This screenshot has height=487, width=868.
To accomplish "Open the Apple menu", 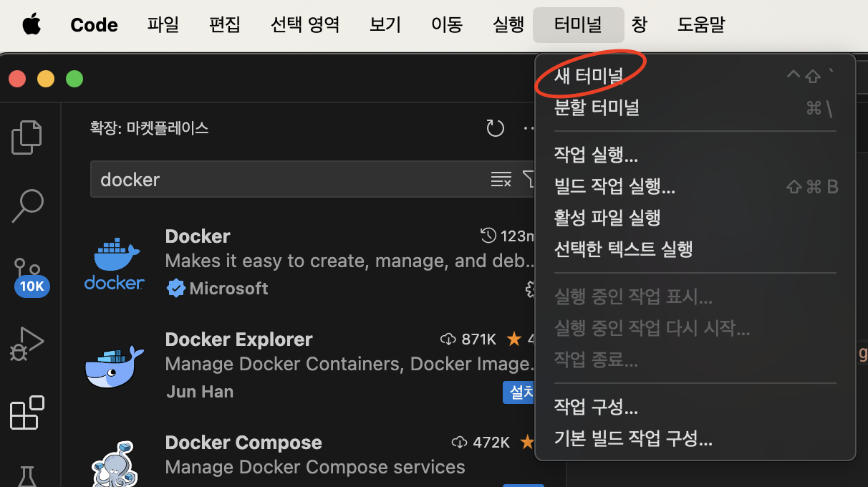I will click(x=32, y=25).
